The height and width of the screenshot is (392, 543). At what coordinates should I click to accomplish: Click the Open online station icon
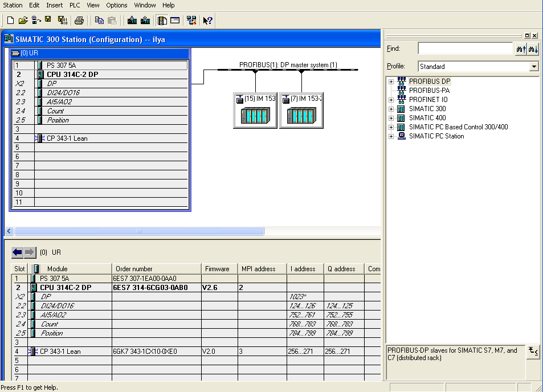pos(36,21)
